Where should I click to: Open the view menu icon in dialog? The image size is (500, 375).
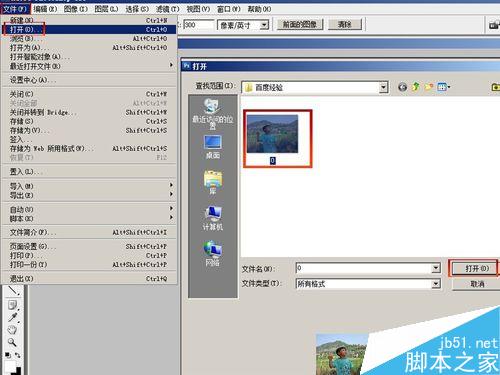tap(444, 87)
